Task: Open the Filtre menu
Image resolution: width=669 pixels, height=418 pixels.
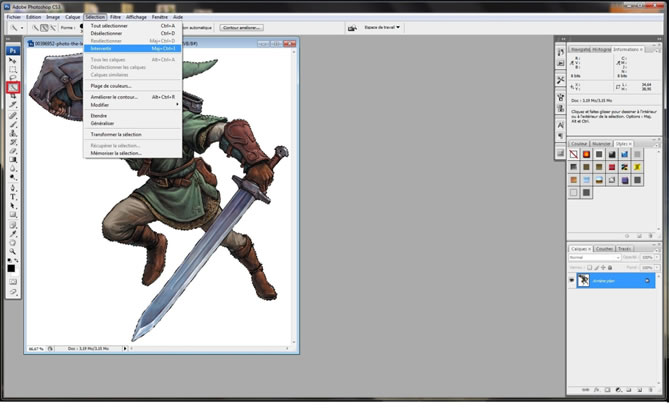Action: coord(115,17)
